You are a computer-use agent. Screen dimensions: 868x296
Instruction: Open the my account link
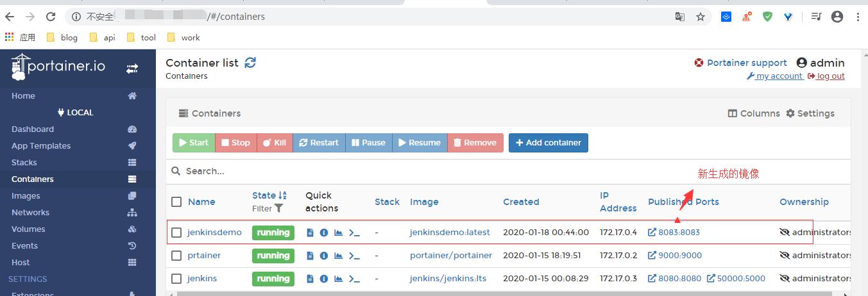click(x=774, y=76)
